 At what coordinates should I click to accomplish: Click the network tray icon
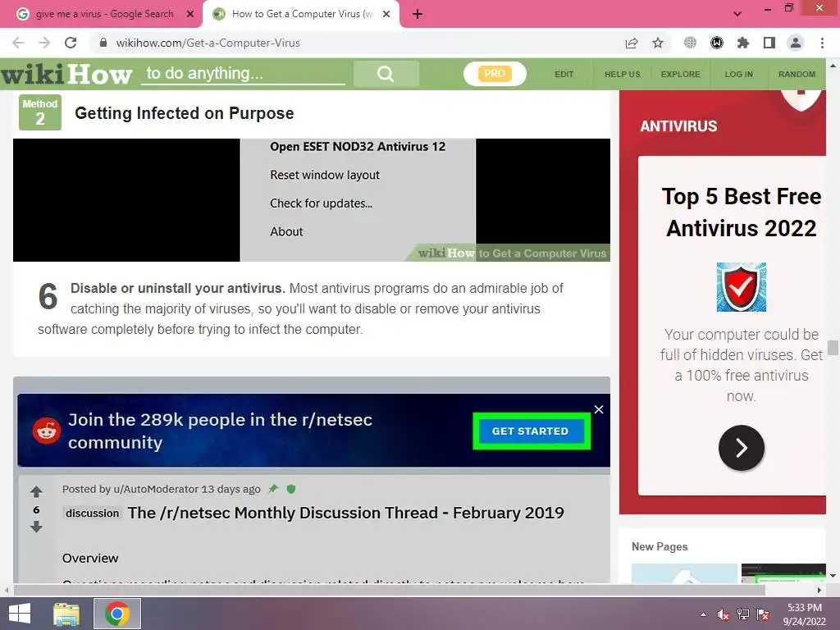tap(743, 614)
